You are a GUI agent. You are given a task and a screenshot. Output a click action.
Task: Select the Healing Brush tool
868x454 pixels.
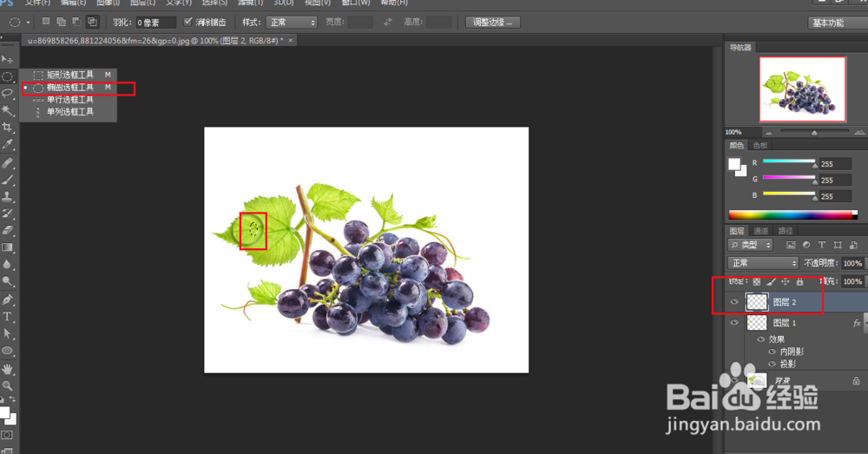click(x=7, y=163)
